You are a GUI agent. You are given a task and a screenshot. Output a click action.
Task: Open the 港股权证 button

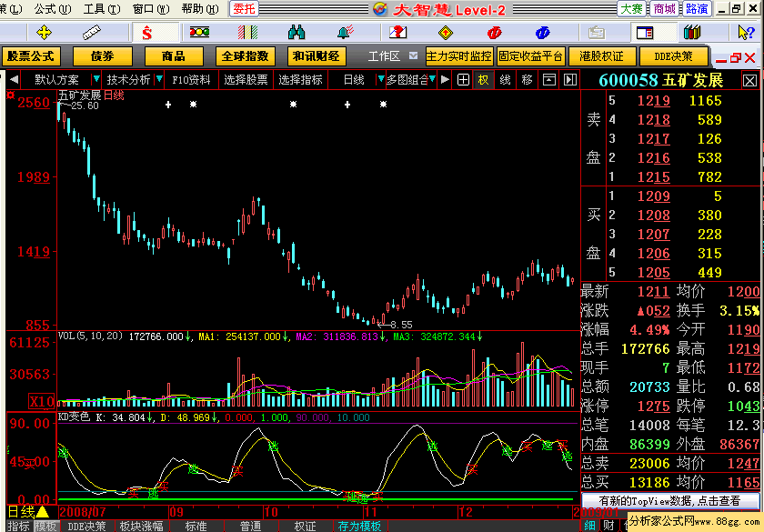click(x=602, y=56)
